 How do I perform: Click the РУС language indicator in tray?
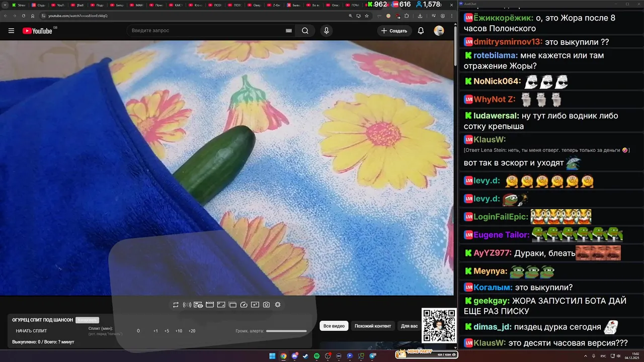[603, 356]
